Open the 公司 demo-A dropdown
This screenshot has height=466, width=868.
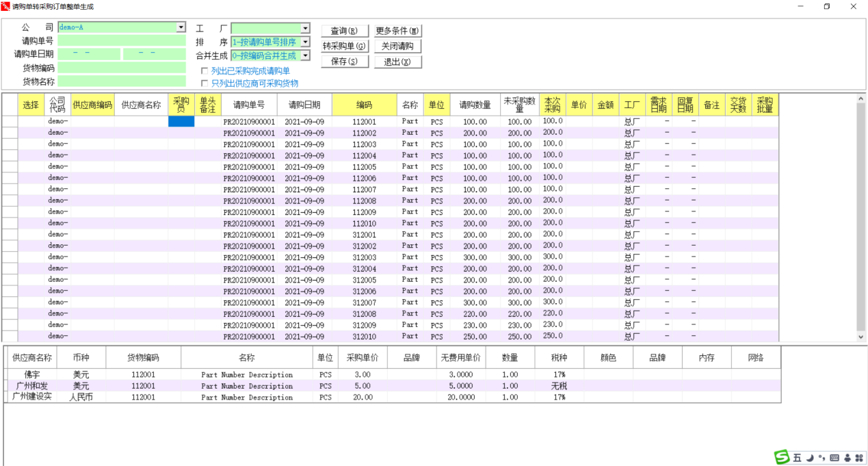point(181,28)
